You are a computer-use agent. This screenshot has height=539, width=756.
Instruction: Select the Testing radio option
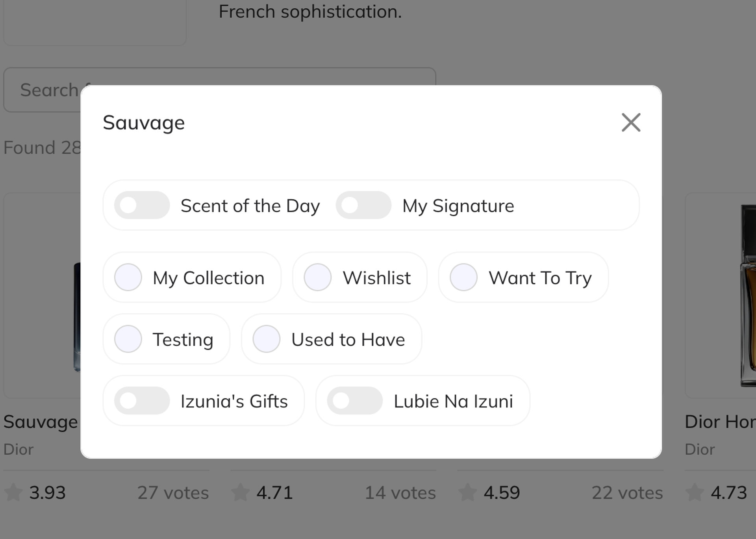click(x=128, y=339)
